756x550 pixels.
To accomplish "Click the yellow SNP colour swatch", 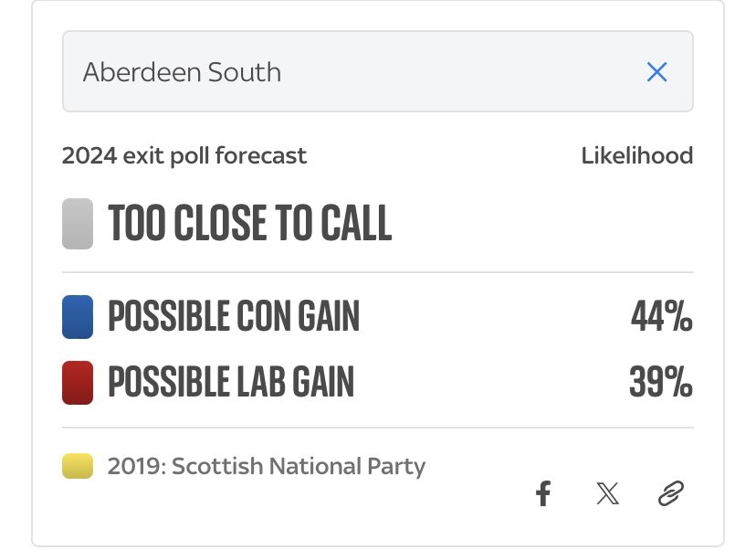I will click(x=78, y=466).
